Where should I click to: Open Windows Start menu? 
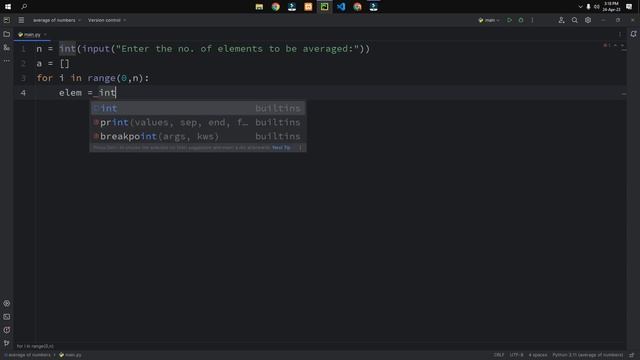coord(8,7)
